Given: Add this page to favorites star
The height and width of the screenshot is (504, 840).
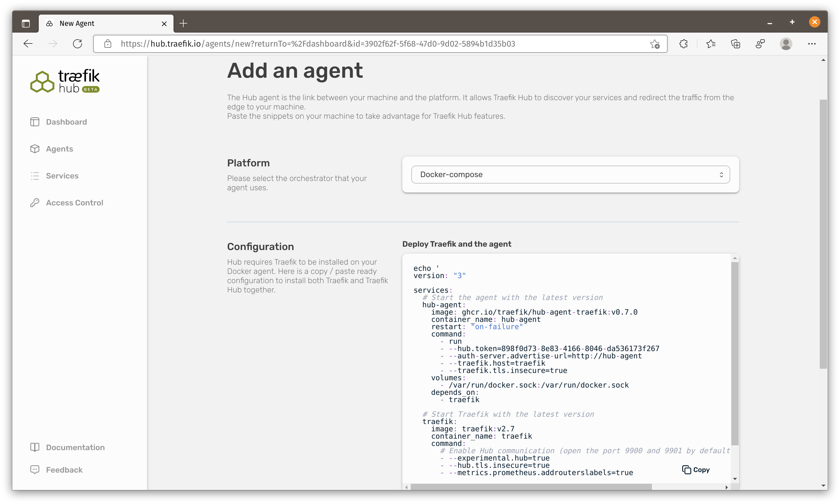Looking at the screenshot, I should pyautogui.click(x=655, y=44).
